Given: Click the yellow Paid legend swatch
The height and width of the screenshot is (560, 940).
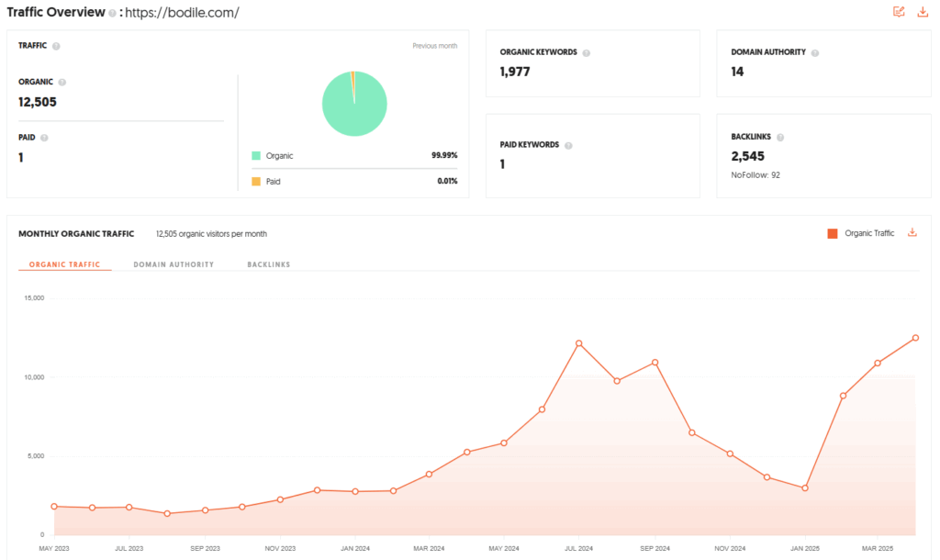Looking at the screenshot, I should (256, 182).
